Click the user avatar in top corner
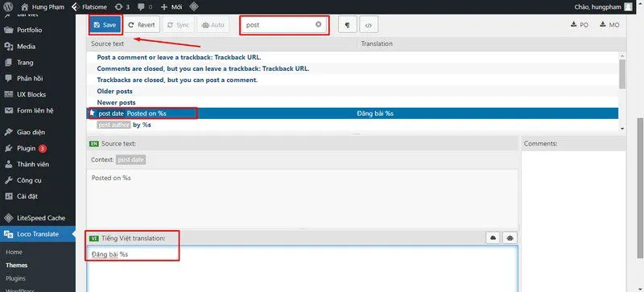This screenshot has width=644, height=292. click(629, 6)
